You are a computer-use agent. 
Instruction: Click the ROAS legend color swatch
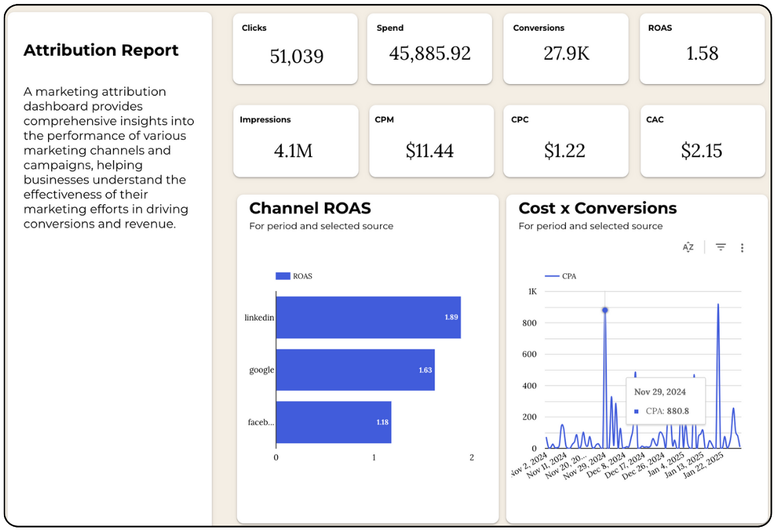tap(283, 277)
